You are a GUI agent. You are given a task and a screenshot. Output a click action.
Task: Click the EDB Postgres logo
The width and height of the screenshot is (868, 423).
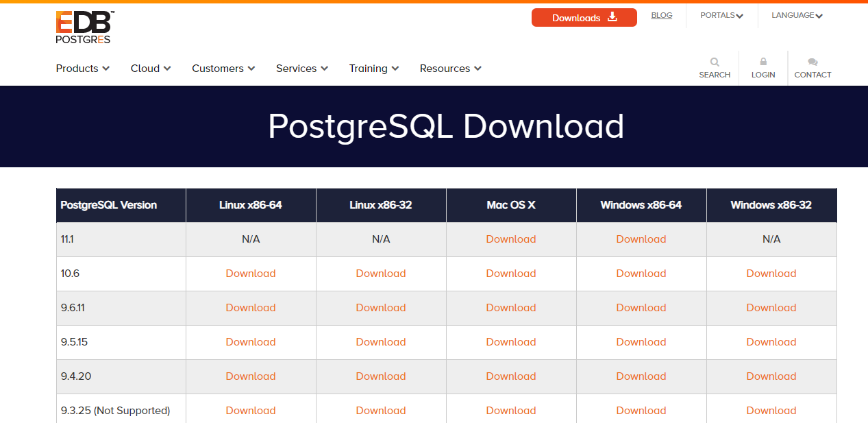point(82,26)
